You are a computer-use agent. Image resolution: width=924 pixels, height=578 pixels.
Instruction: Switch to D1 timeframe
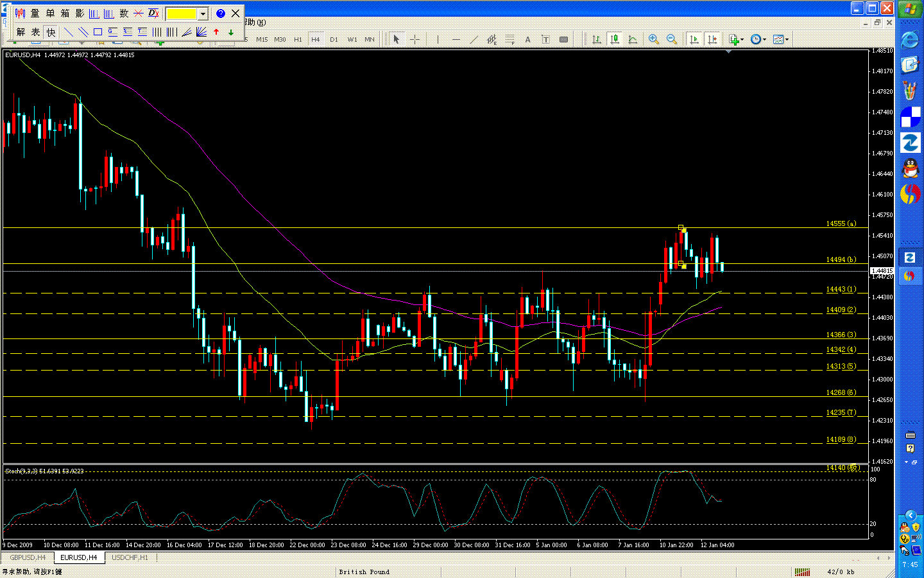(334, 40)
